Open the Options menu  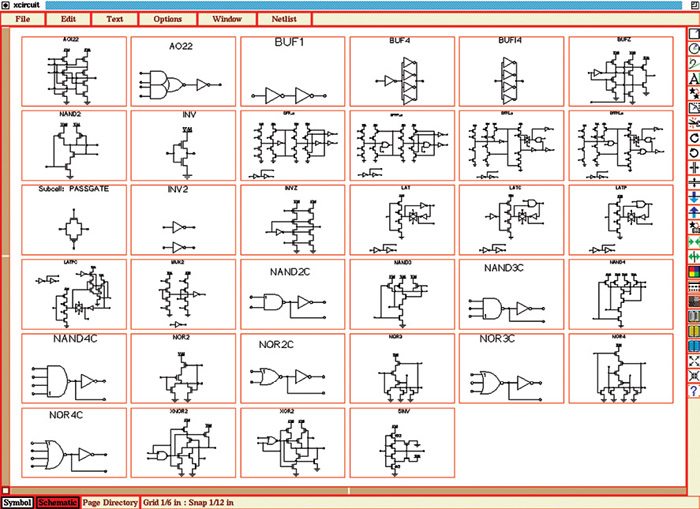point(167,19)
